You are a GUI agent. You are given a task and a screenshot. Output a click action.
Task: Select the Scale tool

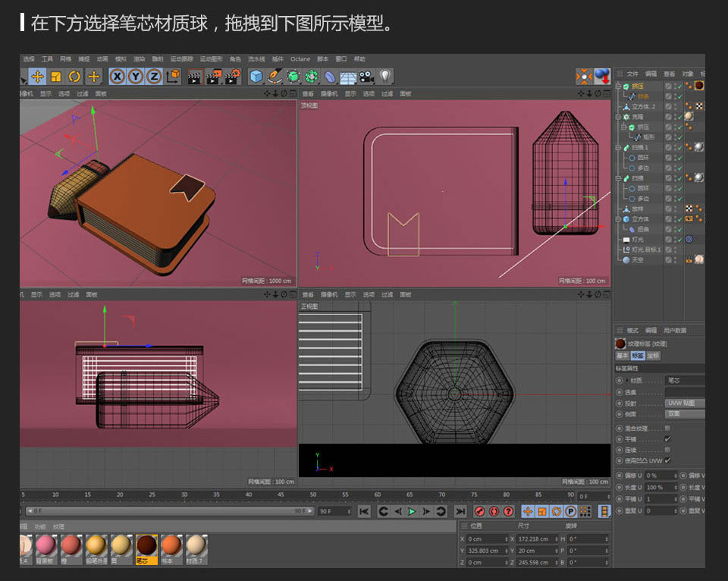point(55,76)
